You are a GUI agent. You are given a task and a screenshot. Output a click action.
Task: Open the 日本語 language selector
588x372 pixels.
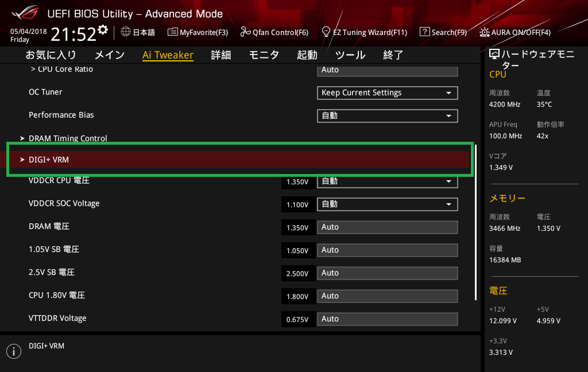click(138, 32)
